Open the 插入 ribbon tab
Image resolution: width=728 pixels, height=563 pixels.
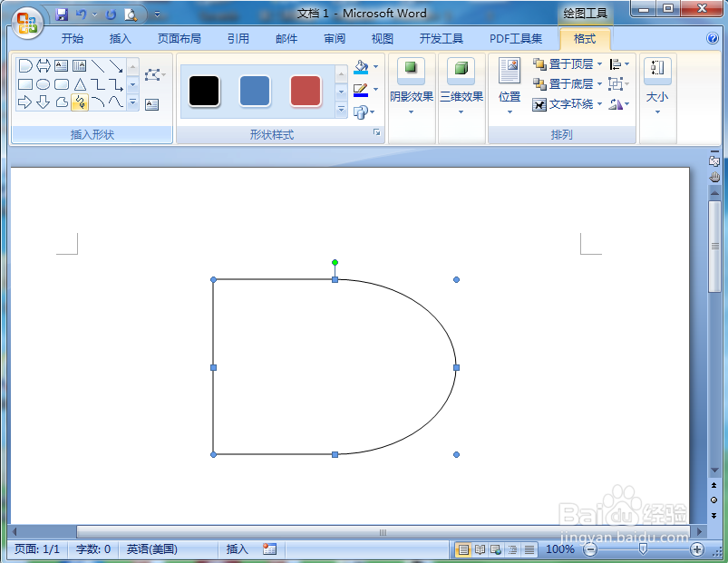[120, 38]
